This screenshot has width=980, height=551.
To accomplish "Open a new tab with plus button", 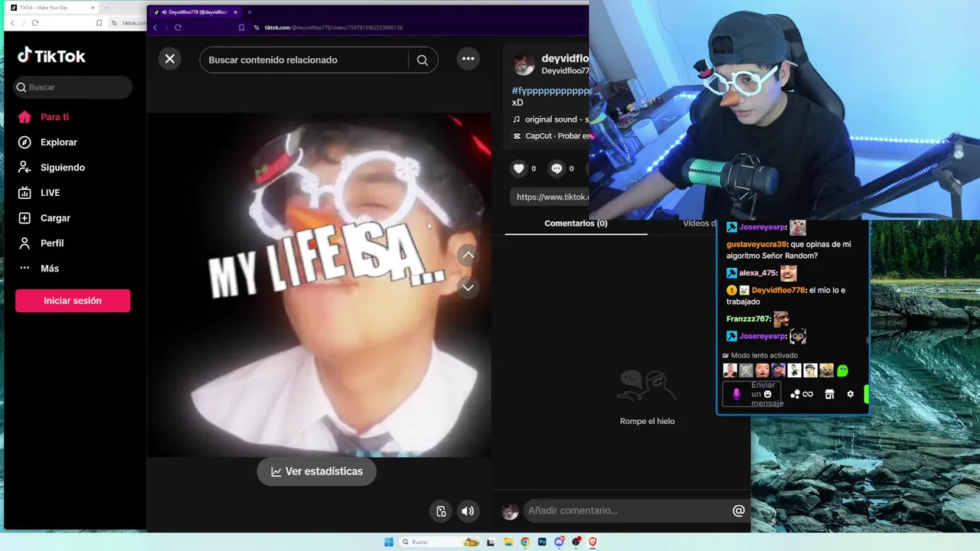I will coord(249,12).
